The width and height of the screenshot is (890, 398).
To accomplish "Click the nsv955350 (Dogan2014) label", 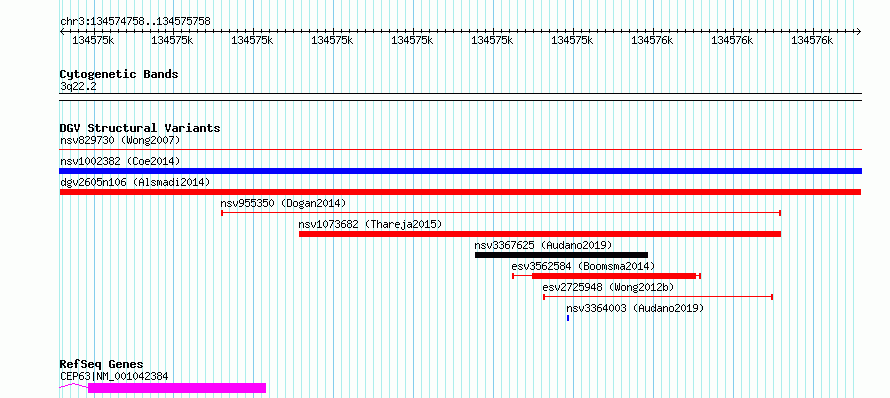I will [283, 203].
